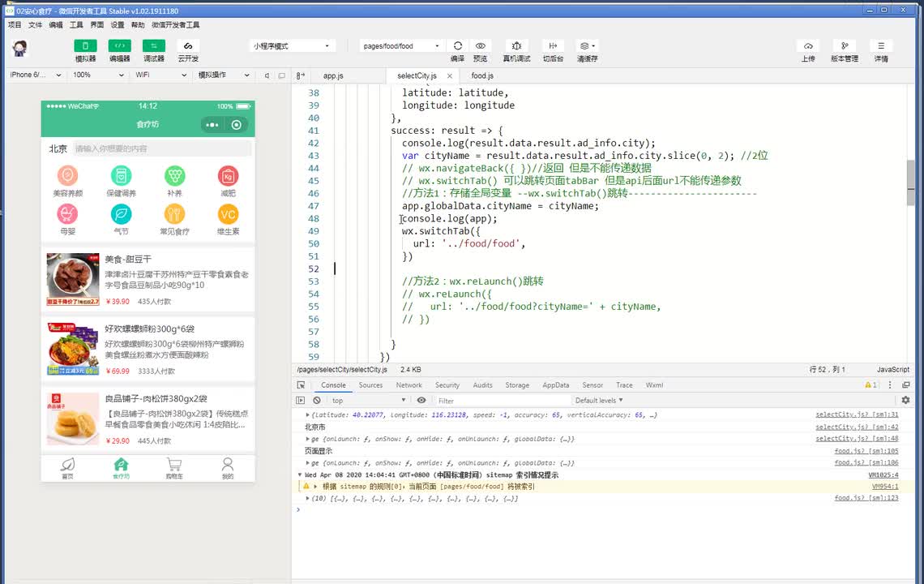Clear the console with the block icon
Viewport: 924px width, 584px height.
pyautogui.click(x=317, y=401)
